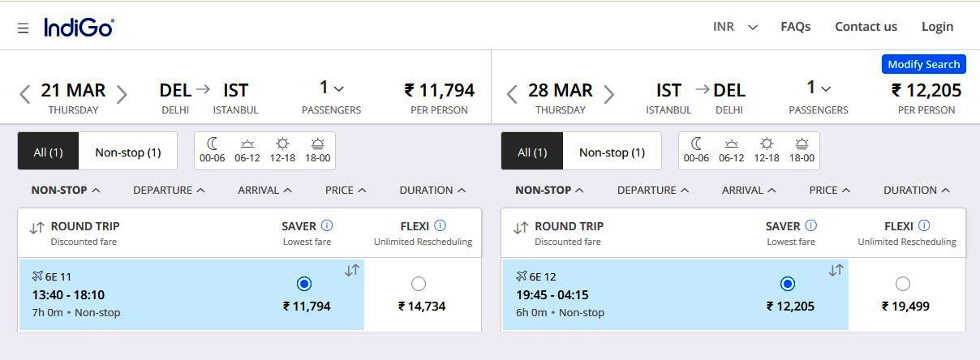Select Saver fare ₹ 11,794 radio button
This screenshot has width=980, height=360.
coord(304,284)
